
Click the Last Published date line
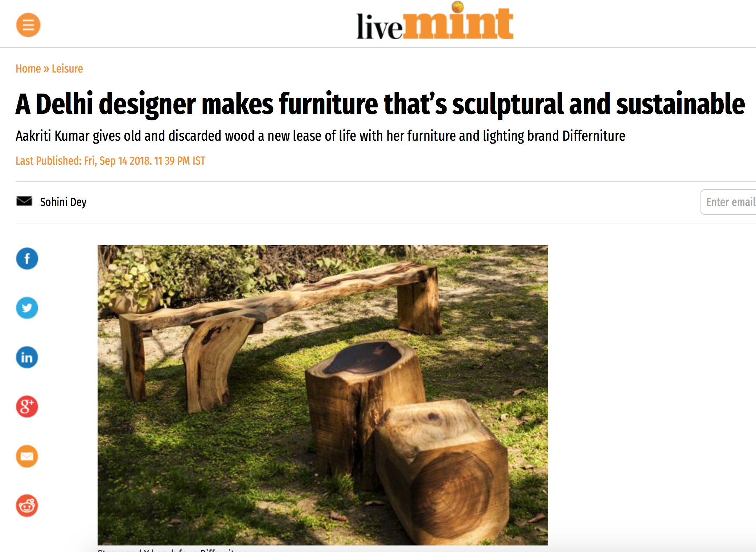[110, 161]
